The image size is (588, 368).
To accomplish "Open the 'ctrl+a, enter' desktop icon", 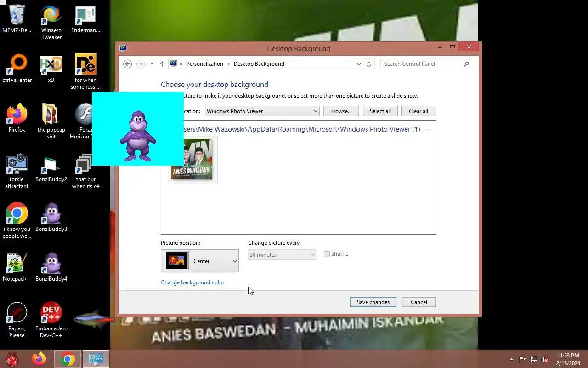I will coord(17,69).
